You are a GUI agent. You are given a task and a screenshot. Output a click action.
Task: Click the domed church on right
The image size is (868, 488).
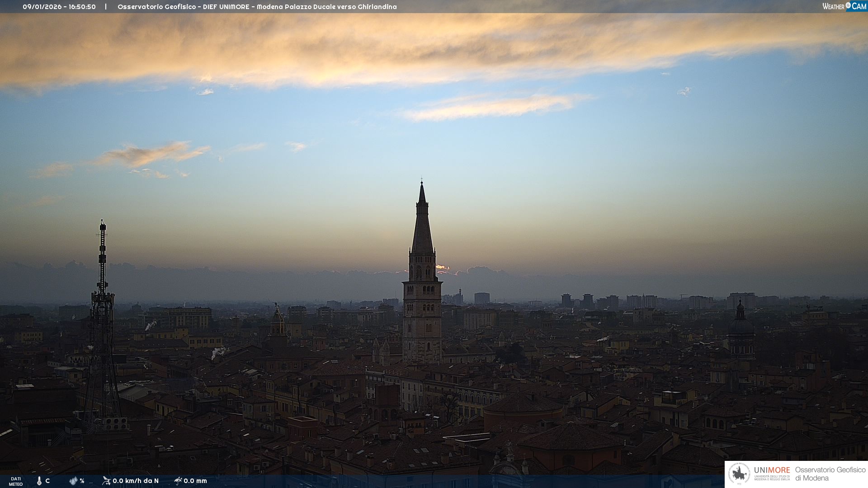click(x=741, y=328)
